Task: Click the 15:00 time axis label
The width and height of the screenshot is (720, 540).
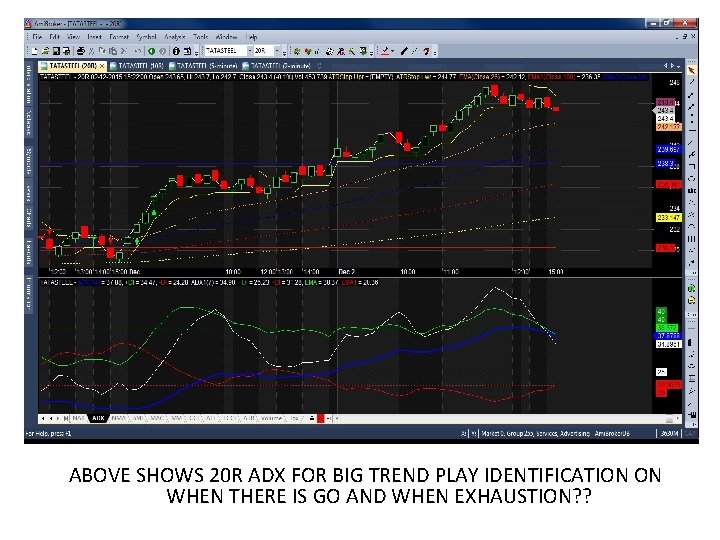Action: click(556, 271)
